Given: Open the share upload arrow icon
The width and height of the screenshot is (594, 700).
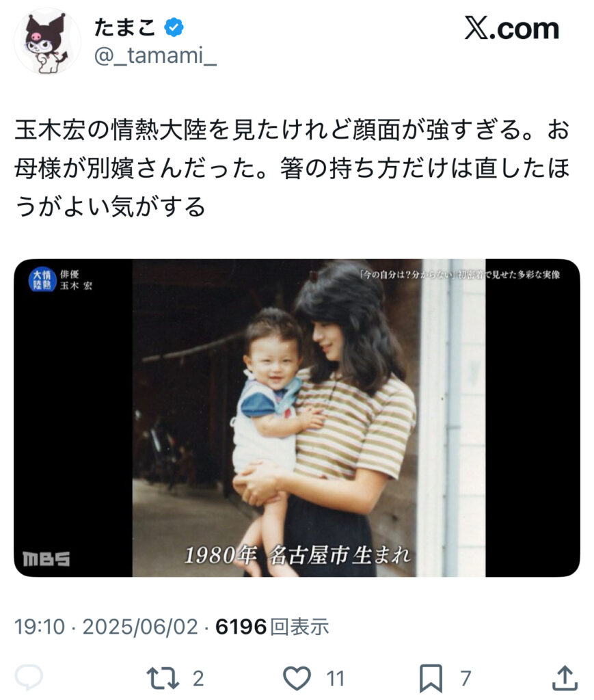Looking at the screenshot, I should pos(565,678).
